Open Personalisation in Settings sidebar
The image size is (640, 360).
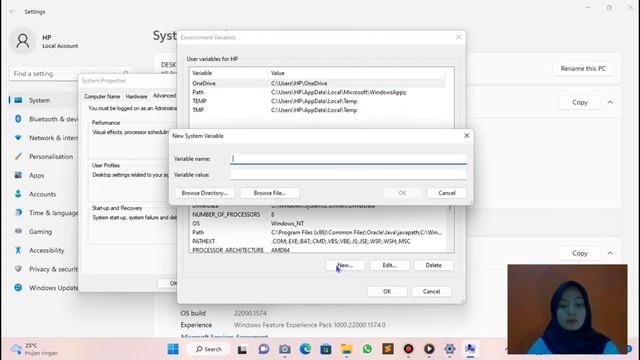tap(44, 157)
